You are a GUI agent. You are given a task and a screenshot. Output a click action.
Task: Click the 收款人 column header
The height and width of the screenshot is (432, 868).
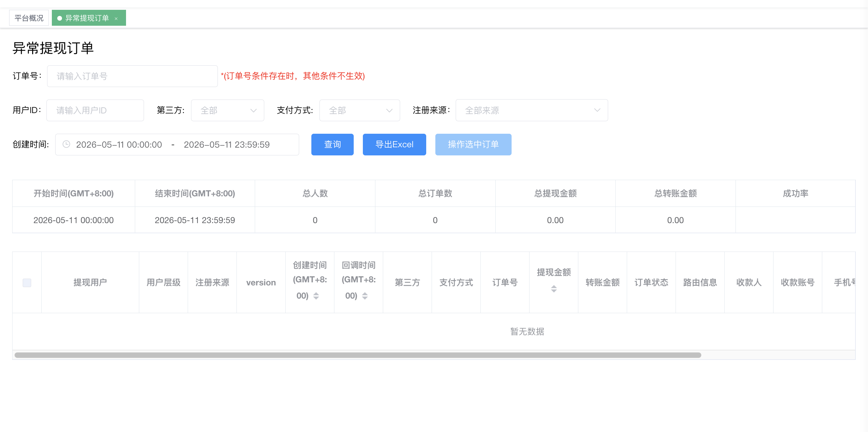tap(749, 282)
